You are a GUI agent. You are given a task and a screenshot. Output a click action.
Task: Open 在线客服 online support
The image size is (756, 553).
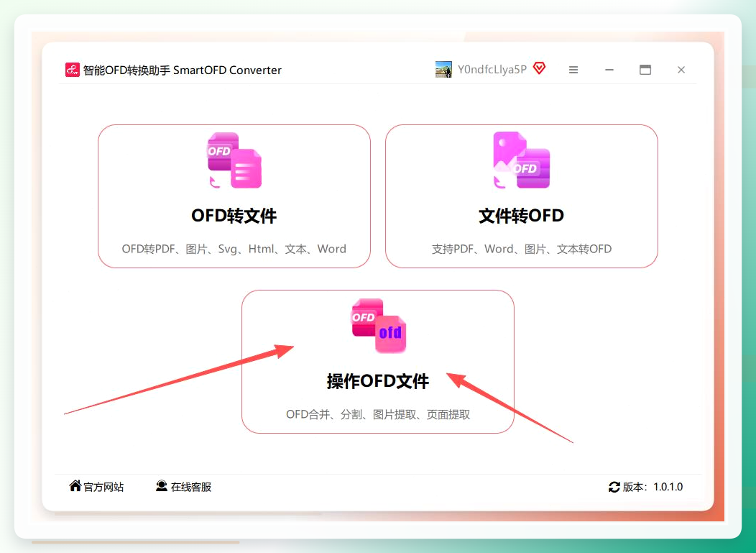[x=184, y=486]
